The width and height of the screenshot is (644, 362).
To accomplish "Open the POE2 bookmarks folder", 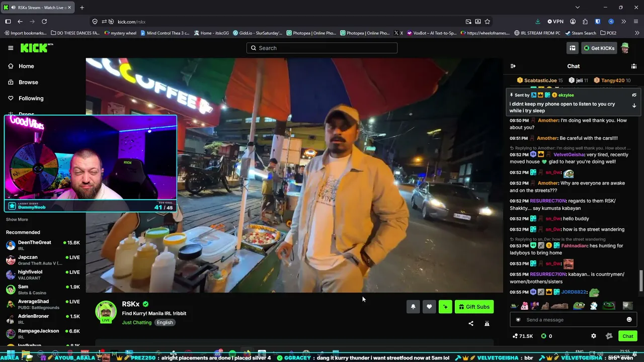I will [x=608, y=33].
